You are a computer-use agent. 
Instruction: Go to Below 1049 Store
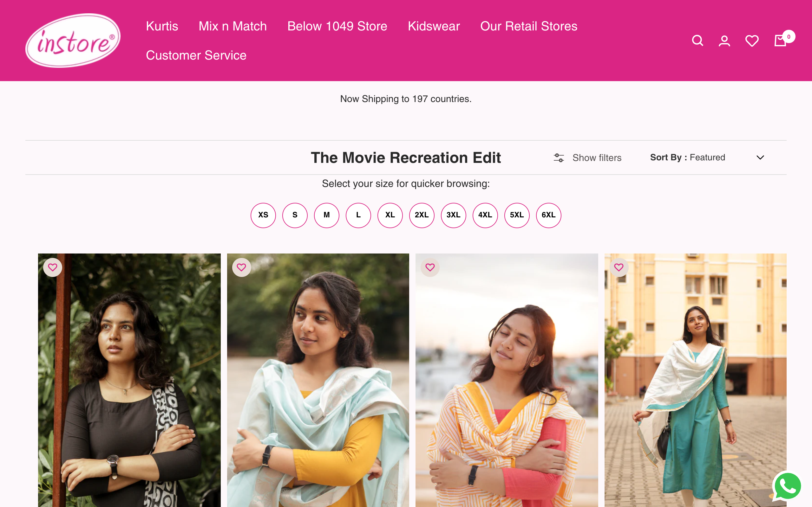click(337, 26)
